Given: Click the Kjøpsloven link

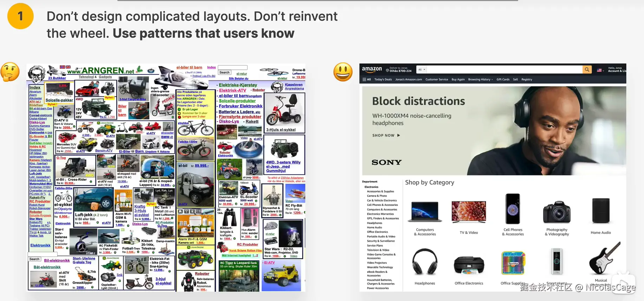Looking at the screenshot, I should click(x=294, y=85).
